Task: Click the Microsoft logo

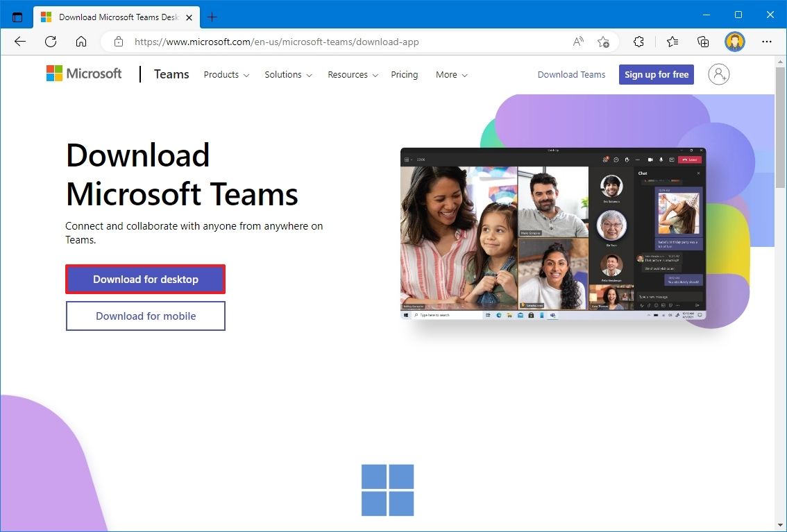Action: pos(83,74)
